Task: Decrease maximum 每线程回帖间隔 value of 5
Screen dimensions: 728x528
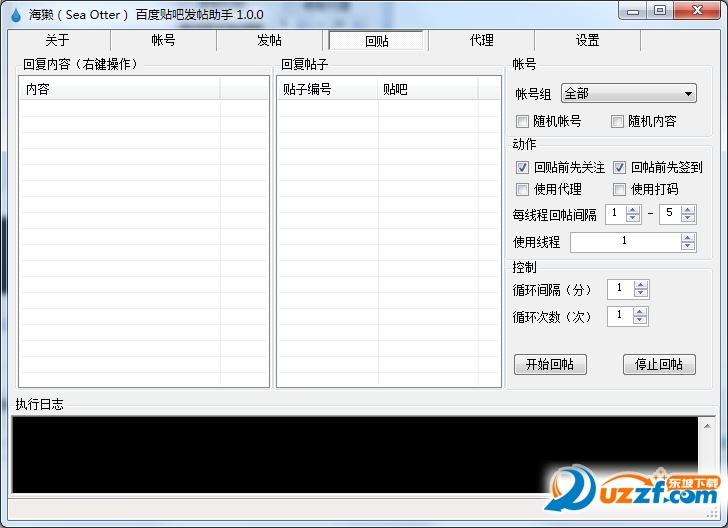Action: tap(688, 218)
